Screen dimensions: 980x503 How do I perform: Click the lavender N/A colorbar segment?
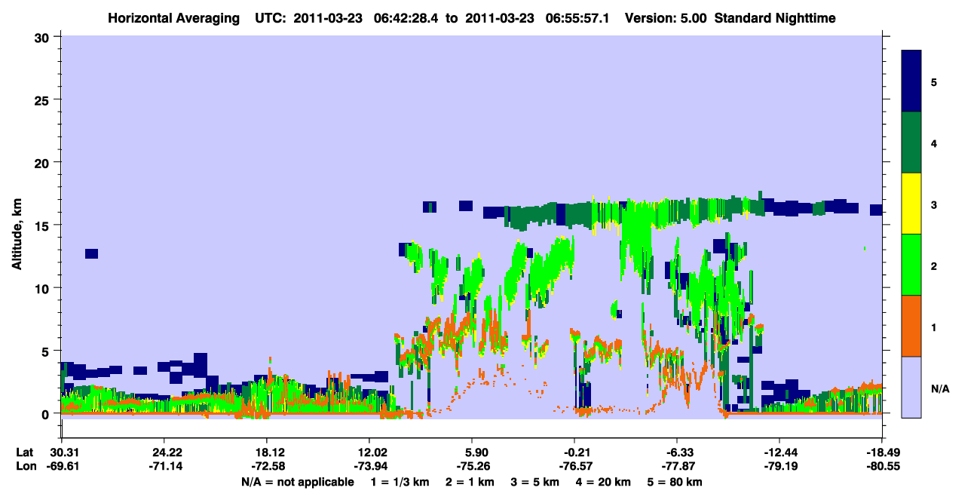911,386
